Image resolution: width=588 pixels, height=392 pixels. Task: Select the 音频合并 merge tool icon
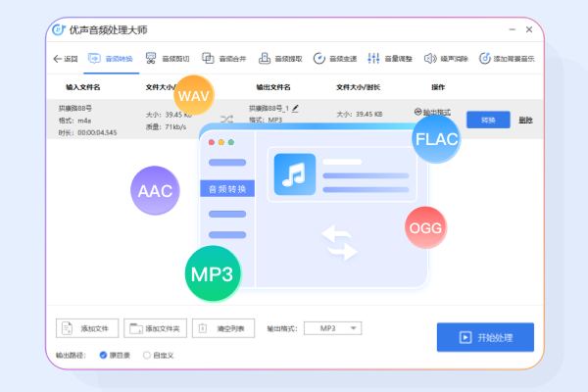point(224,59)
